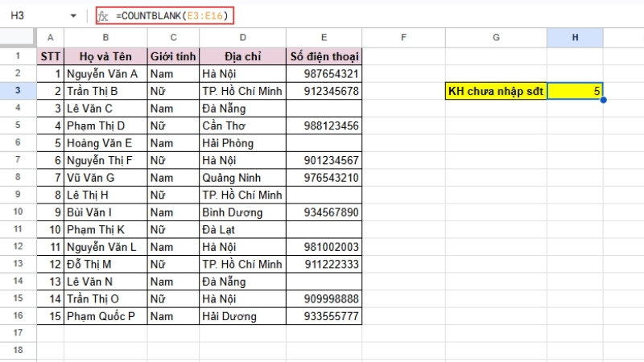Click phone number 934567890

pos(324,212)
